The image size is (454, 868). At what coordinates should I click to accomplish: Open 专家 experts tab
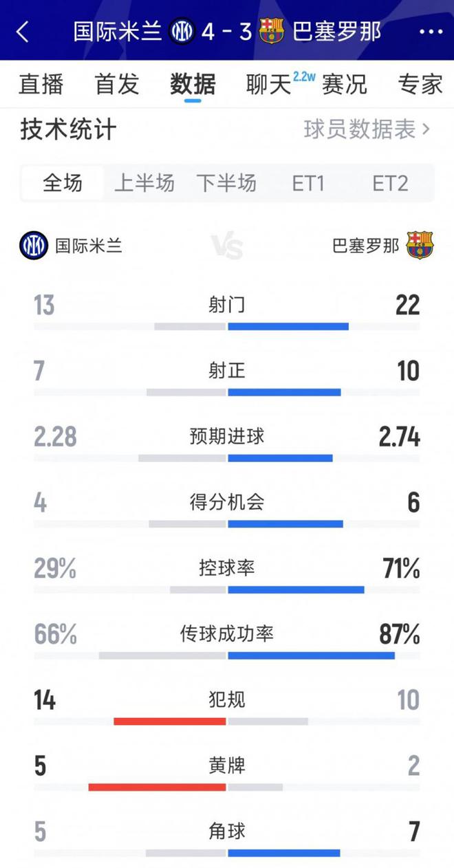click(x=420, y=84)
